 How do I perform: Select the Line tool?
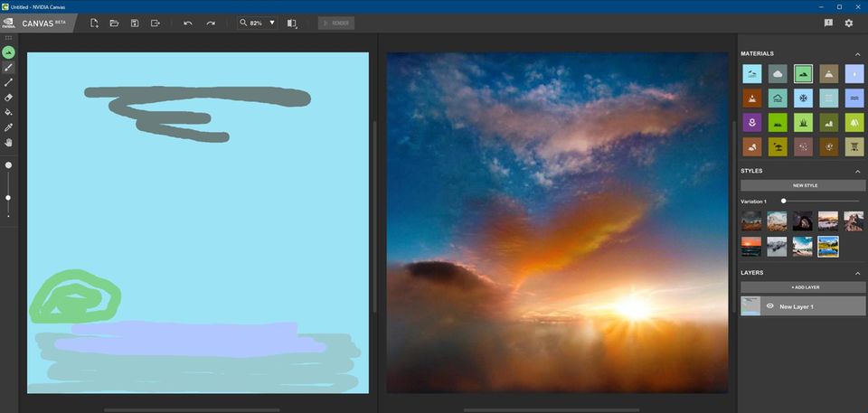coord(8,82)
